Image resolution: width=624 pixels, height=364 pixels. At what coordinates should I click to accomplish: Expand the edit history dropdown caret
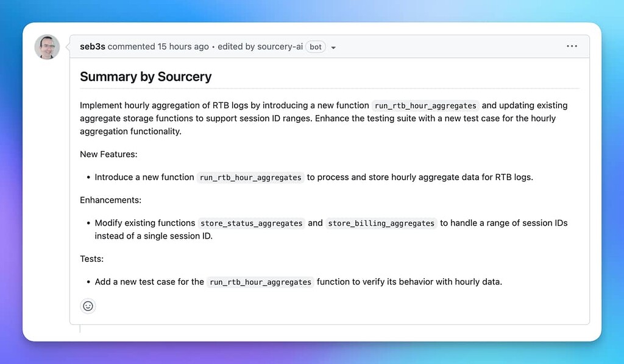(333, 47)
